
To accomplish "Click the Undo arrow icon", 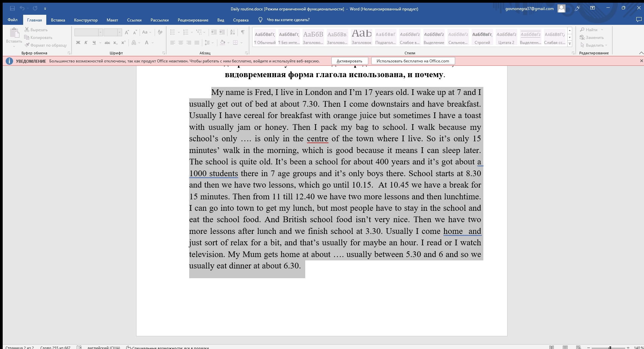I will (22, 8).
